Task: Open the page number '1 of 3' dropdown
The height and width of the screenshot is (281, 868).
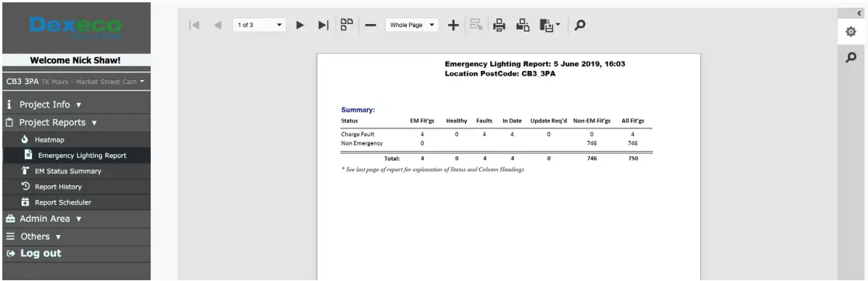Action: pos(258,25)
